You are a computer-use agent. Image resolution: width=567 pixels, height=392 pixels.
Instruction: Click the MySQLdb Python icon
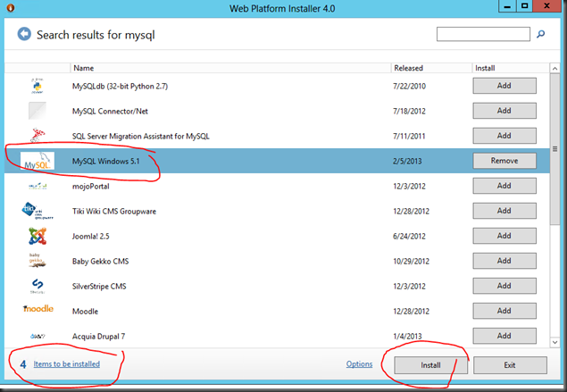37,86
